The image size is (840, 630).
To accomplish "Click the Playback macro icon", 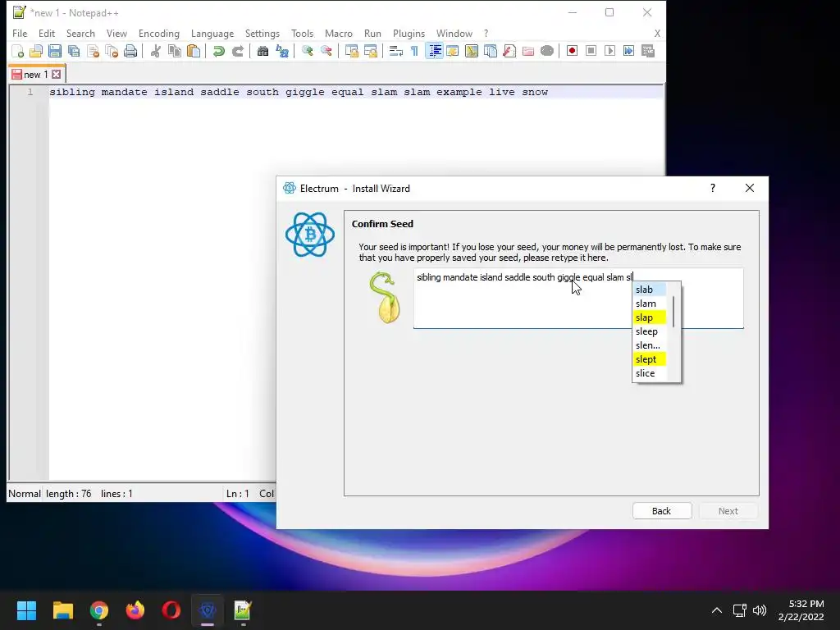I will [x=609, y=51].
